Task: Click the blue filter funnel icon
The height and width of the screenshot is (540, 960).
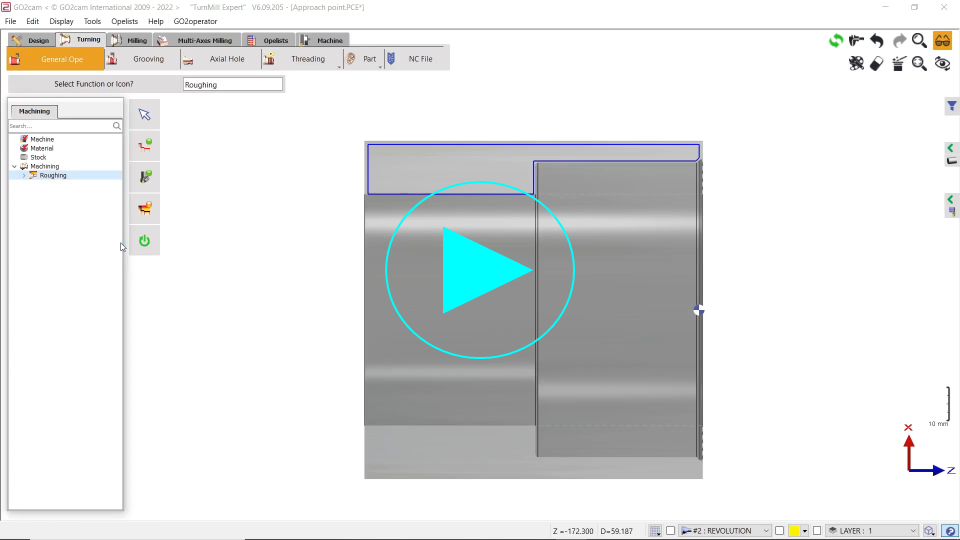Action: 952,106
